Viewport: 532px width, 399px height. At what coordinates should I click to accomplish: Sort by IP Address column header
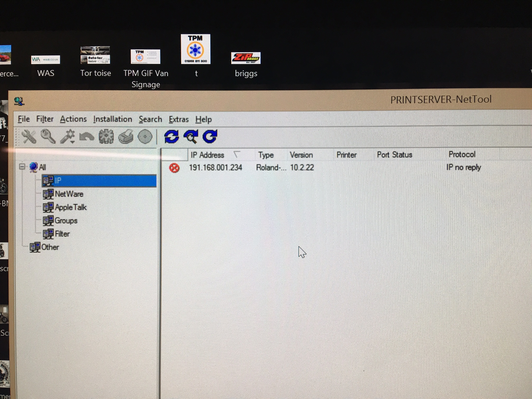[x=207, y=155]
